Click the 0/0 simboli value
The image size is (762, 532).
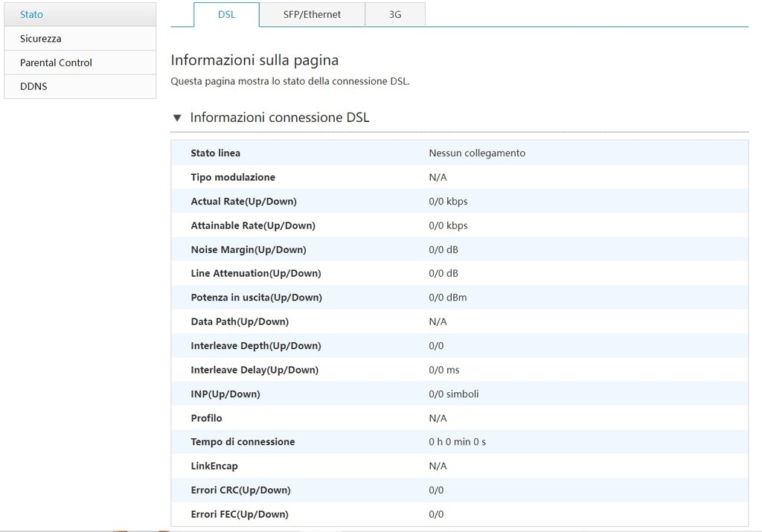(453, 394)
